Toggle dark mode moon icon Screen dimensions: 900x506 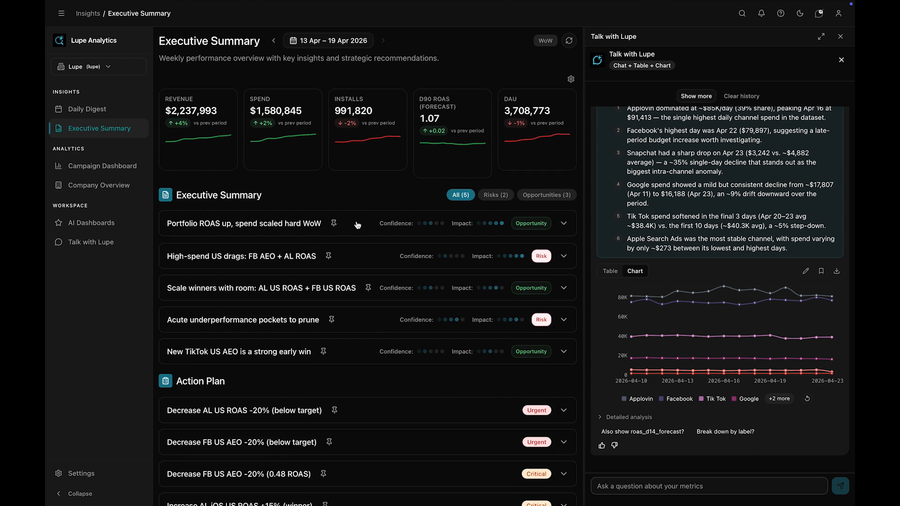coord(800,13)
